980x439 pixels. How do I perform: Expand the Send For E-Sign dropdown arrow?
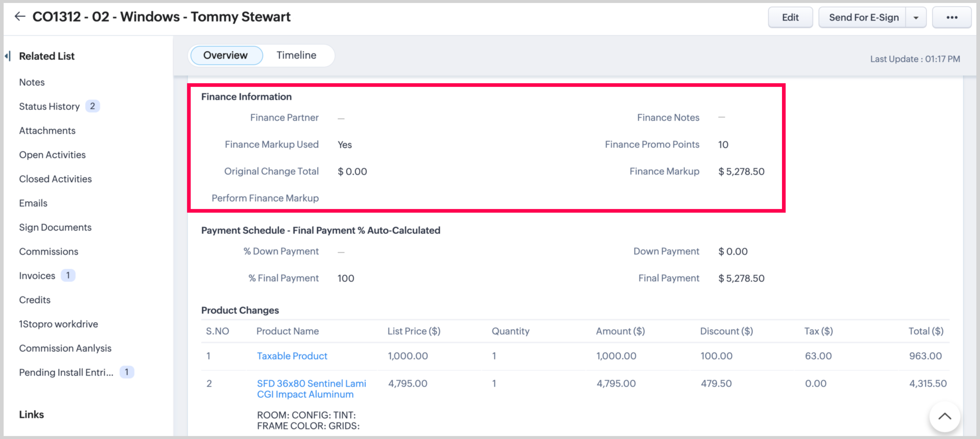[916, 18]
